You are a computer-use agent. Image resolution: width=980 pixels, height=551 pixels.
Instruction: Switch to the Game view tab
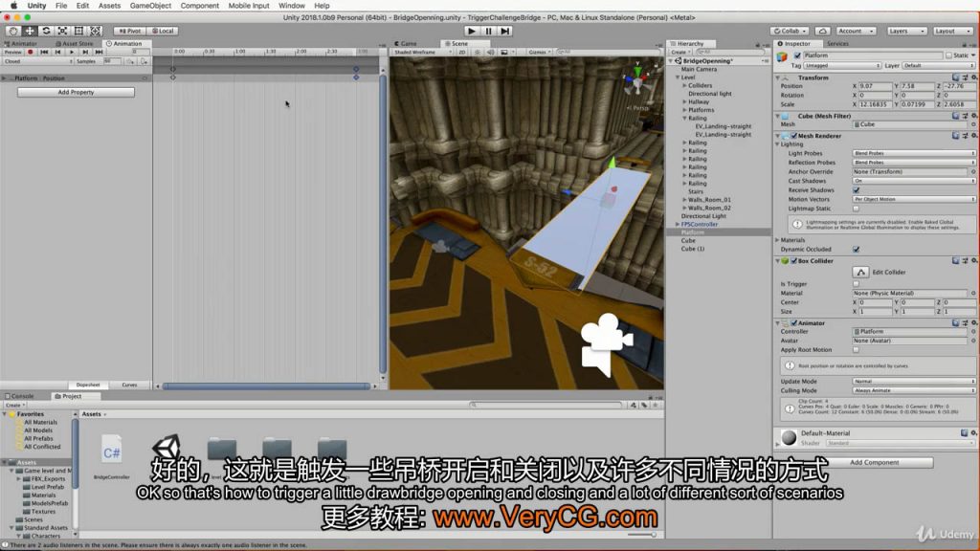pos(406,44)
